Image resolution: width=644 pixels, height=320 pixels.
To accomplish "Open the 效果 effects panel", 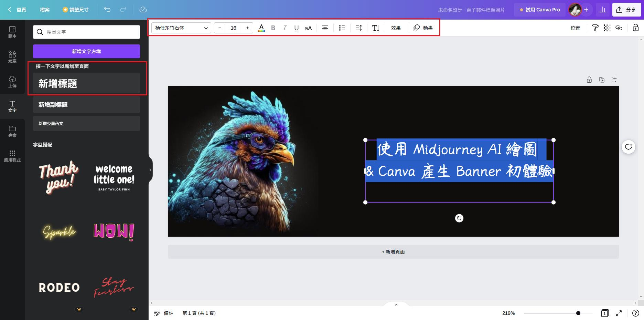I will 396,28.
